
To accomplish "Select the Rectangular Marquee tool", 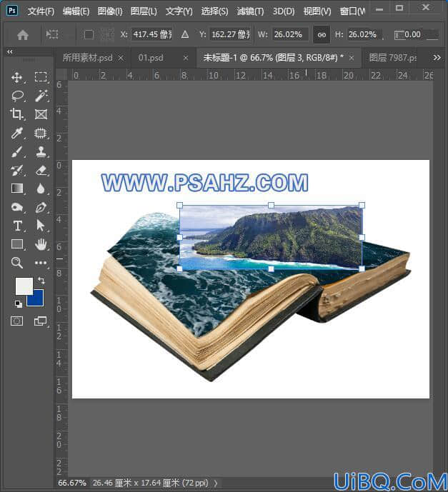I will [41, 77].
